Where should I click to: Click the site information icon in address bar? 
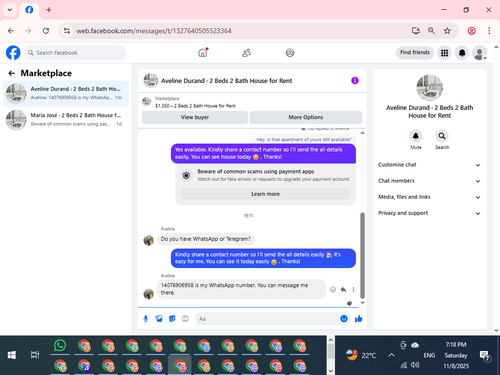tap(67, 31)
